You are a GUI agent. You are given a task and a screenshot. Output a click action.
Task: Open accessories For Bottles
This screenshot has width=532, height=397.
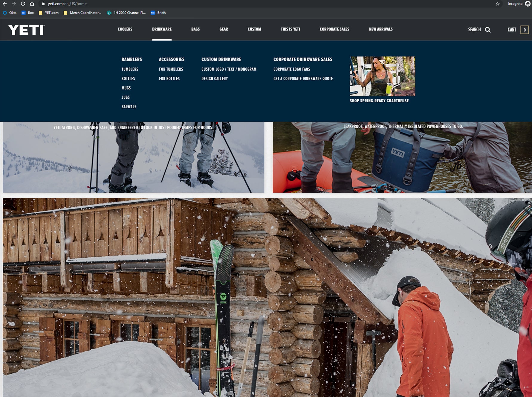click(169, 78)
